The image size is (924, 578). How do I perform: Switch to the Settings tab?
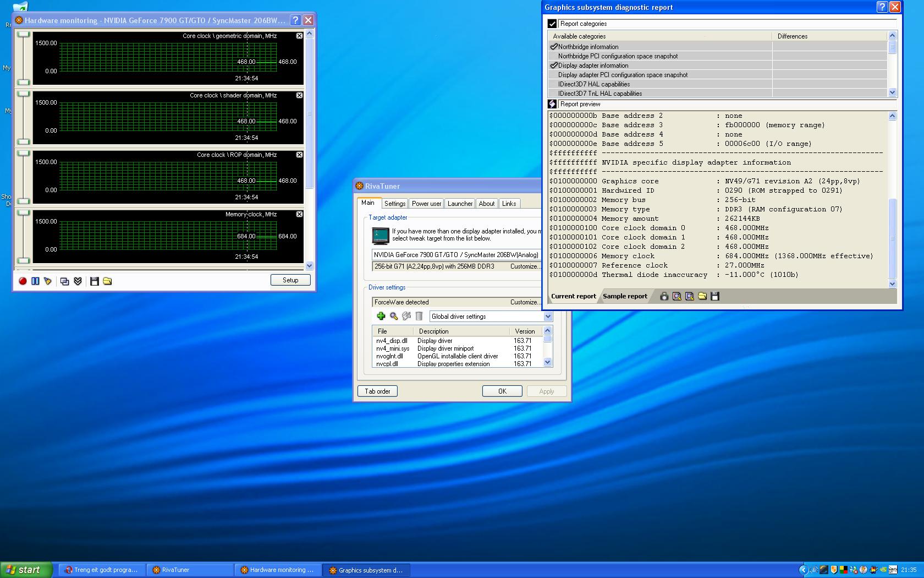coord(395,204)
